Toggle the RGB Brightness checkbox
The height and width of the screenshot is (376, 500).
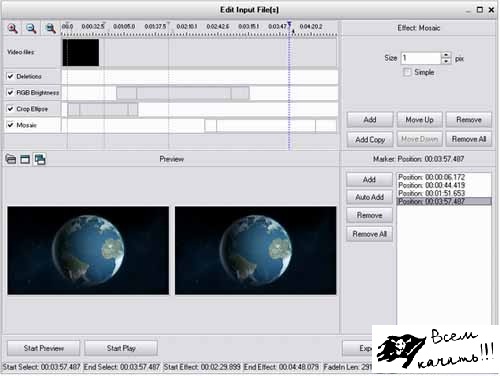(11, 92)
